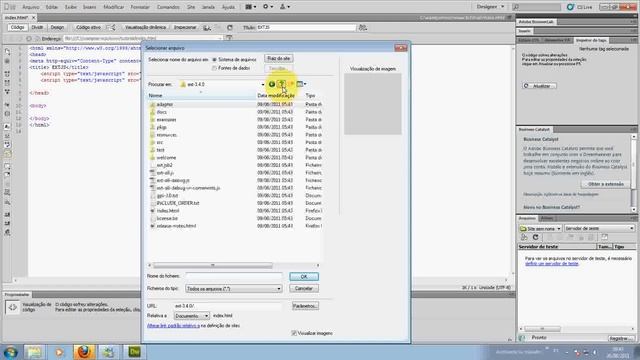Click the Inspecionar button
Viewport: 640px width, 360px height.
pos(185,27)
